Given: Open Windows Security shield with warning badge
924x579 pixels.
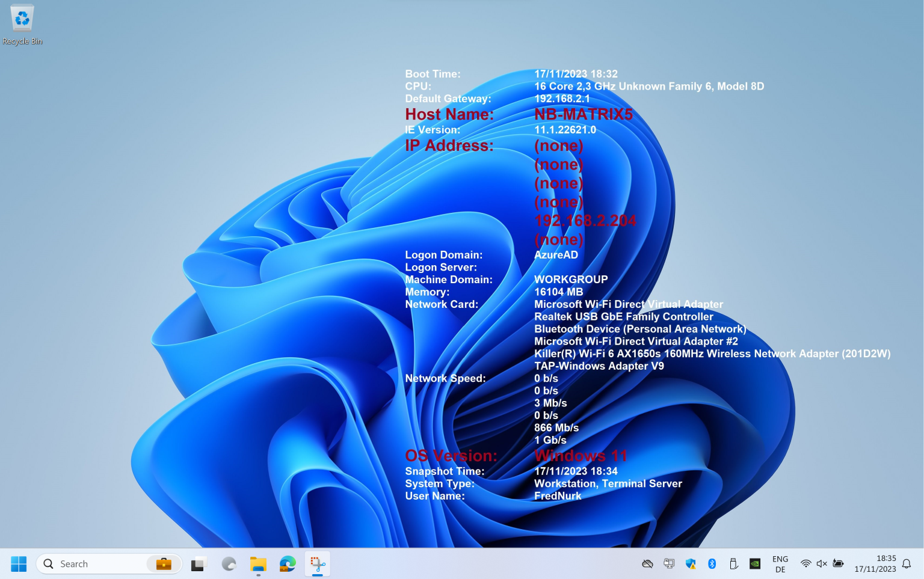Looking at the screenshot, I should point(691,564).
